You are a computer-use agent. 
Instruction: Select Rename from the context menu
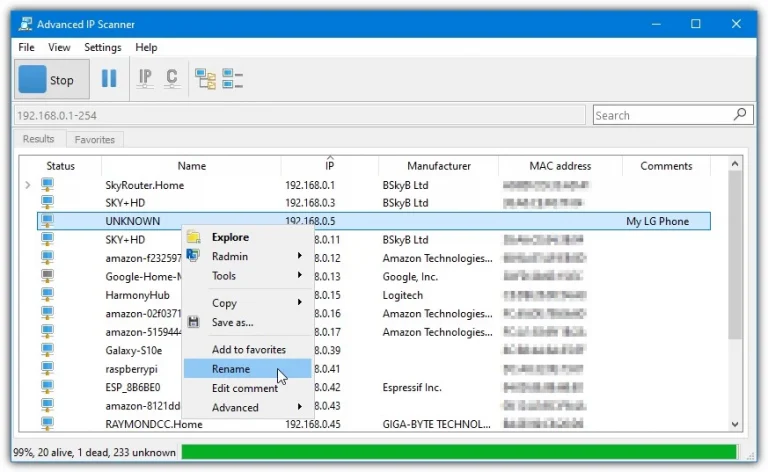tap(231, 369)
